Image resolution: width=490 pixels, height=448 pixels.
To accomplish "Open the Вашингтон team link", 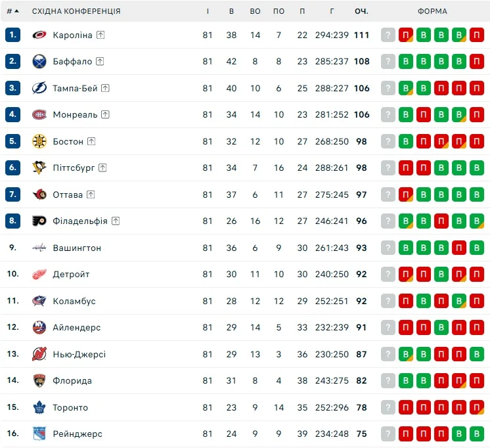I will pyautogui.click(x=77, y=248).
